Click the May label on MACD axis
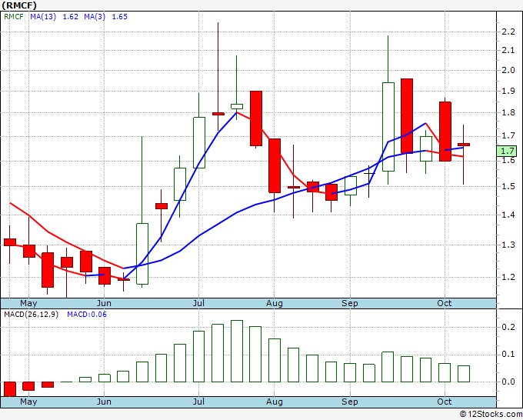The height and width of the screenshot is (420, 523). [28, 402]
